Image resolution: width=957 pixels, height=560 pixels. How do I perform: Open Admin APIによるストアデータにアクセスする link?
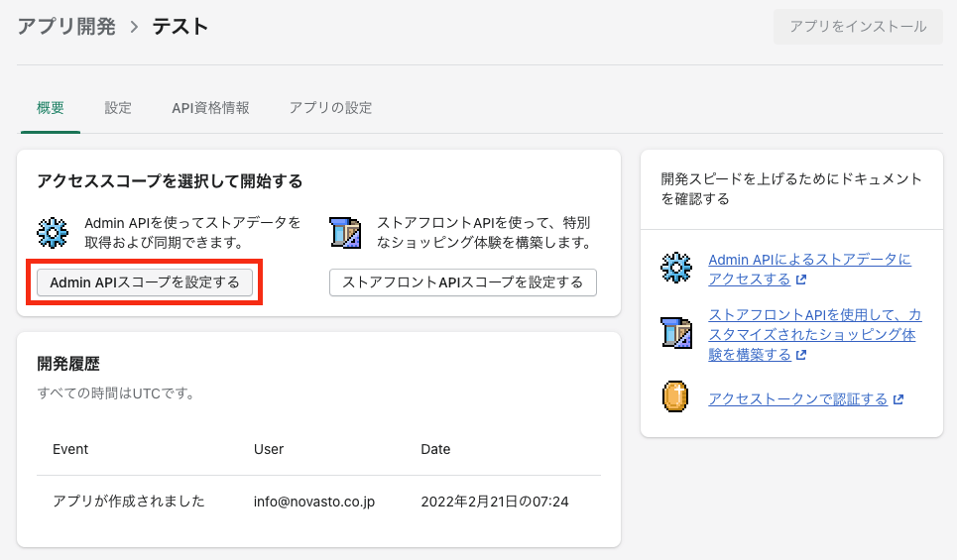809,269
